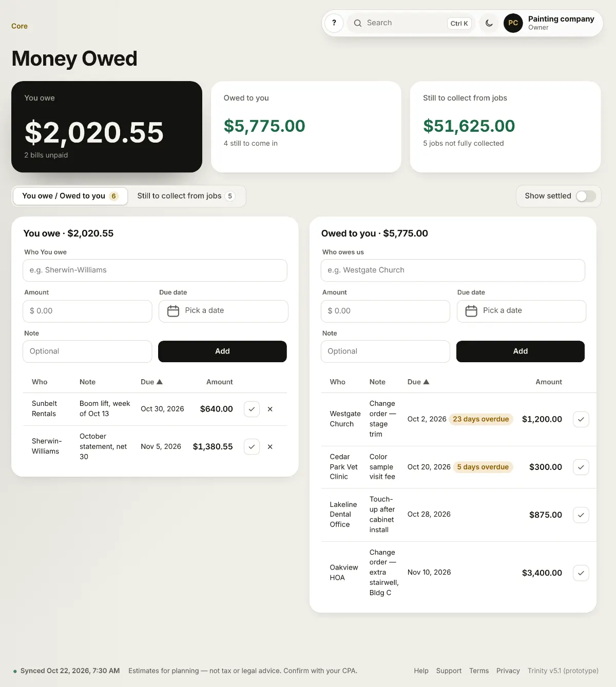Open the Terms footer link
The image size is (616, 687).
(479, 671)
